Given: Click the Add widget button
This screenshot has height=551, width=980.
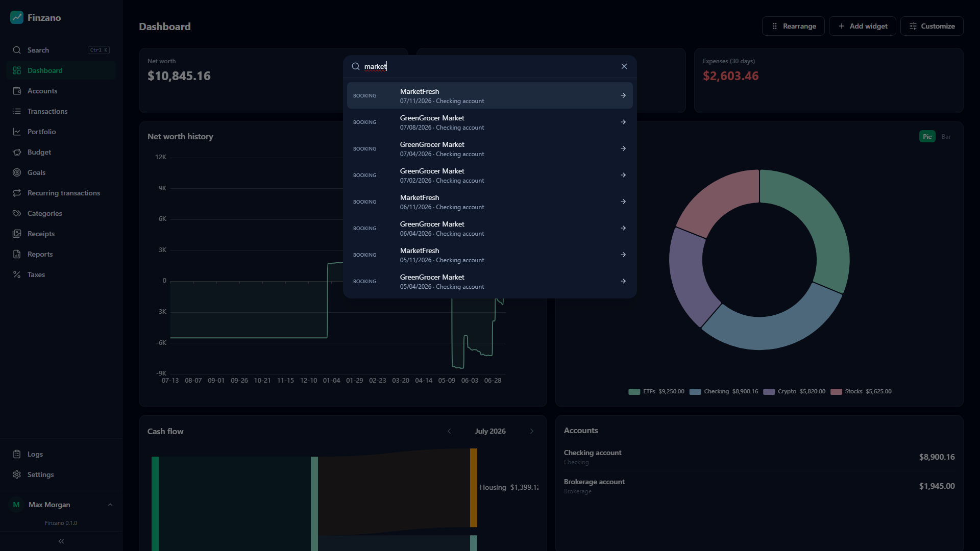Looking at the screenshot, I should pos(863,26).
